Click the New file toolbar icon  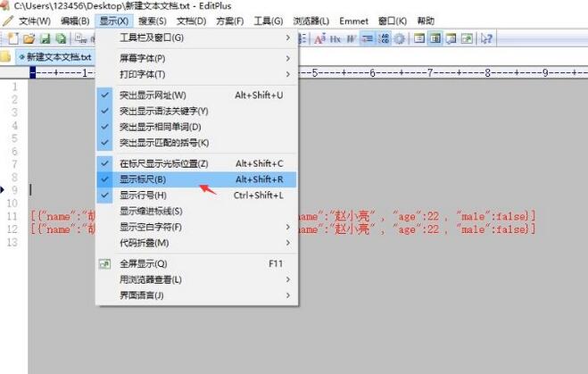[x=13, y=38]
